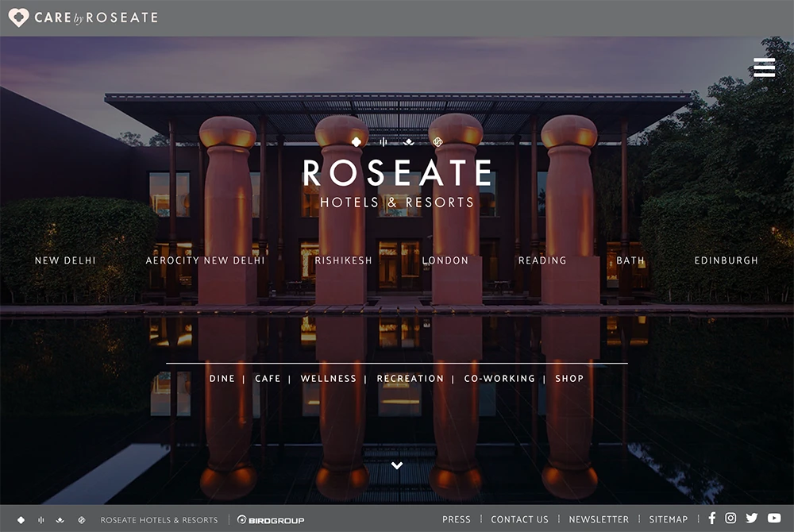Screen dimensions: 794x532
Task: Click the footer vertical bars brand icon
Action: 41,520
